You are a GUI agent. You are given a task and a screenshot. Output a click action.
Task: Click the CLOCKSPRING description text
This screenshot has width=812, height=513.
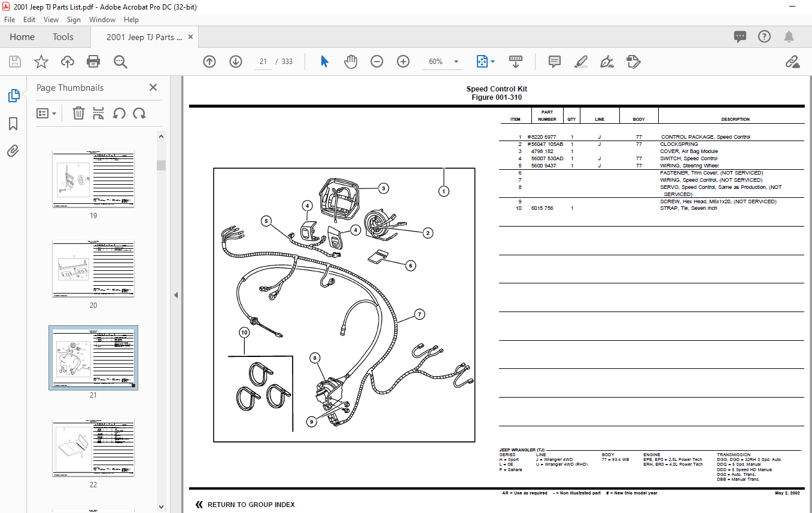[679, 144]
